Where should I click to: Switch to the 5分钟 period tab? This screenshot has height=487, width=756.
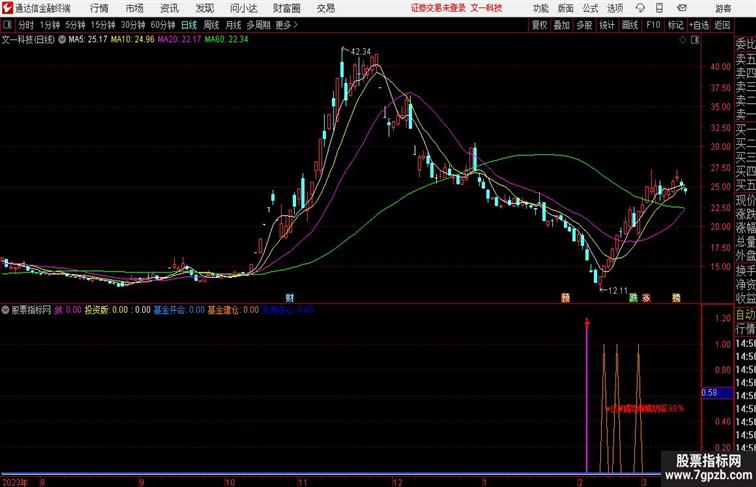(x=75, y=25)
